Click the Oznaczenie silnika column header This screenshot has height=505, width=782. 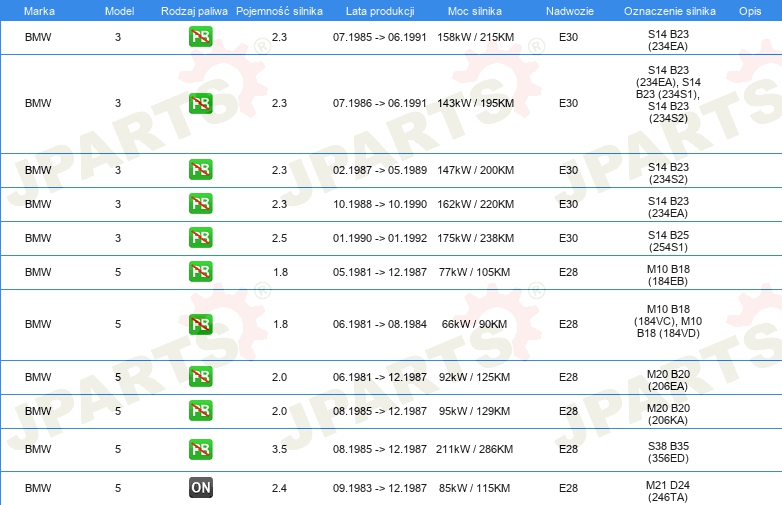(x=670, y=11)
